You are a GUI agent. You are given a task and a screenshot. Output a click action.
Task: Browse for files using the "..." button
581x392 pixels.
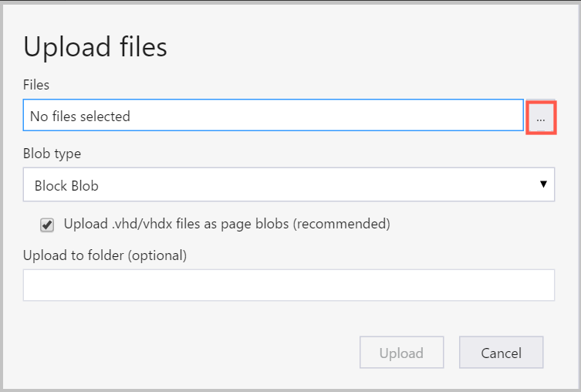pos(540,117)
